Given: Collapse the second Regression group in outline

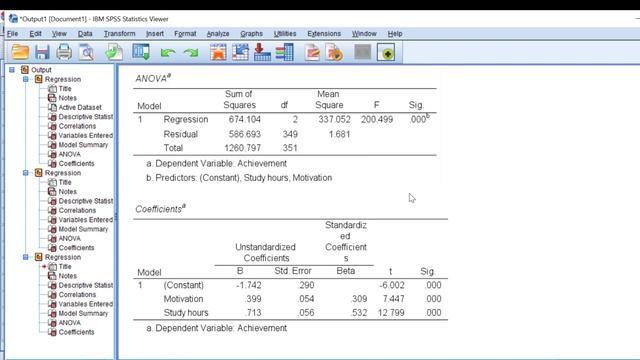Looking at the screenshot, I should click(x=25, y=173).
